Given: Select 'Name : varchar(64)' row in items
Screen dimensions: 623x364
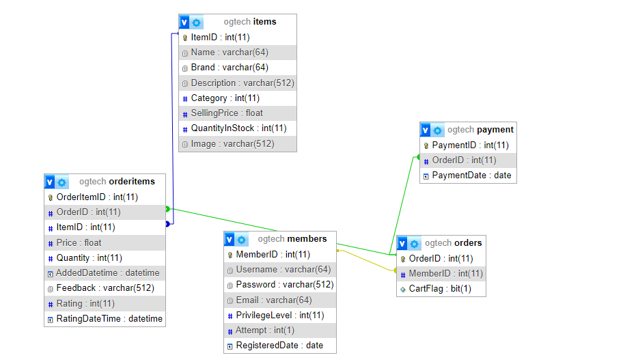Looking at the screenshot, I should tap(238, 53).
